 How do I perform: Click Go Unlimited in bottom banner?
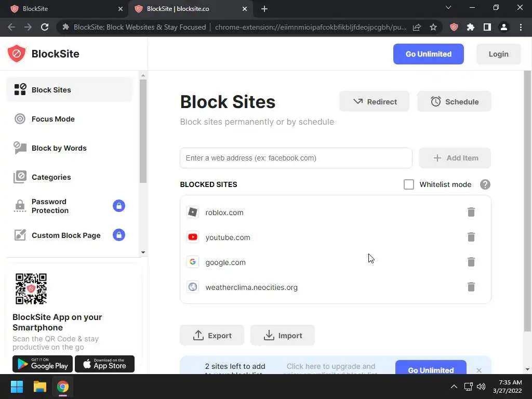coord(431,368)
